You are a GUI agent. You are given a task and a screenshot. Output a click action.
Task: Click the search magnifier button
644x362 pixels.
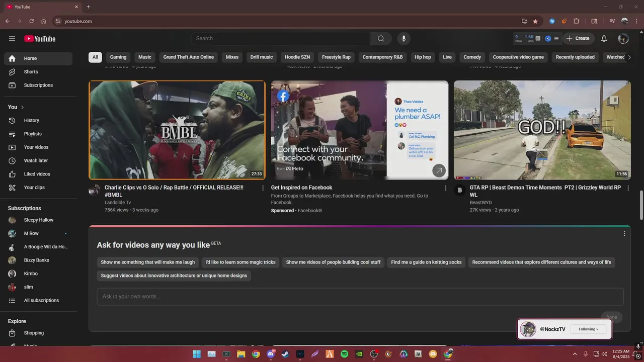(381, 39)
